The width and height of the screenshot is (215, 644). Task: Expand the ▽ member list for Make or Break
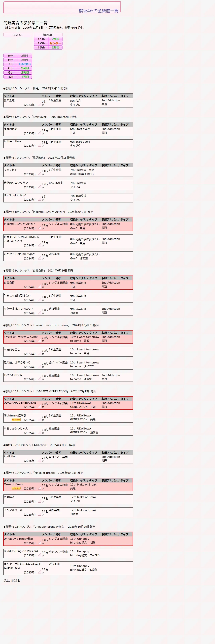pos(43,489)
